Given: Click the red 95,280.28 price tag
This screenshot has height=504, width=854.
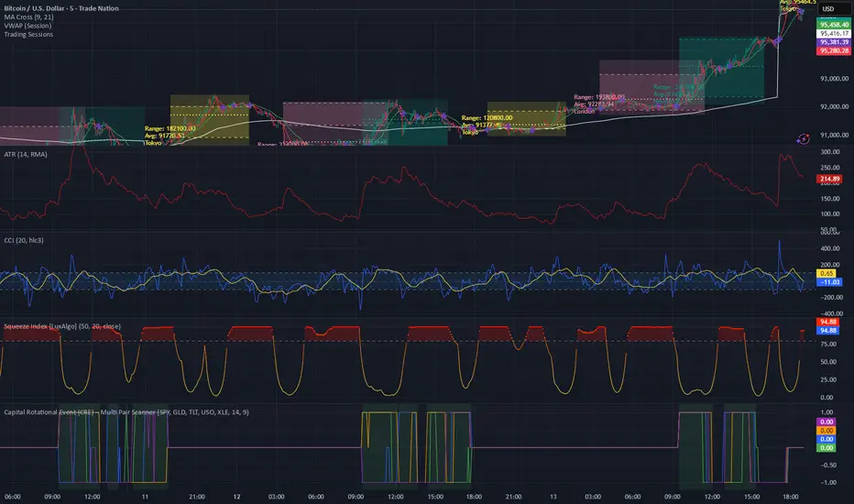Looking at the screenshot, I should coord(834,50).
